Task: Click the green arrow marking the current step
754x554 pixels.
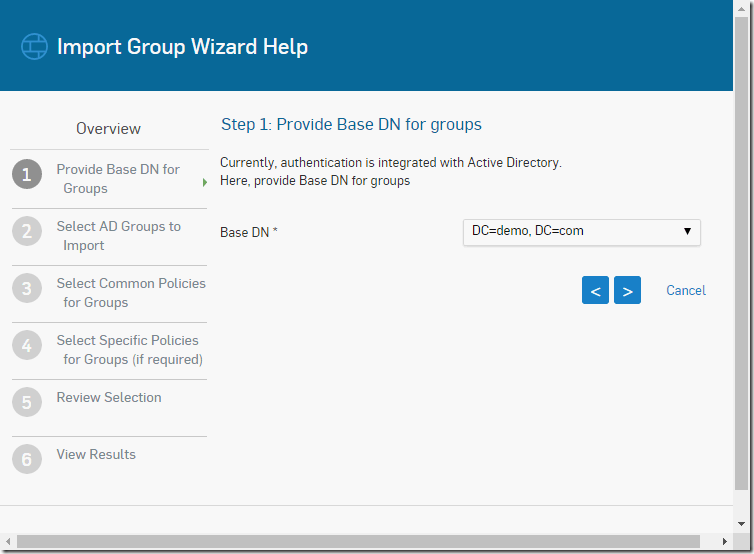Action: [x=205, y=182]
